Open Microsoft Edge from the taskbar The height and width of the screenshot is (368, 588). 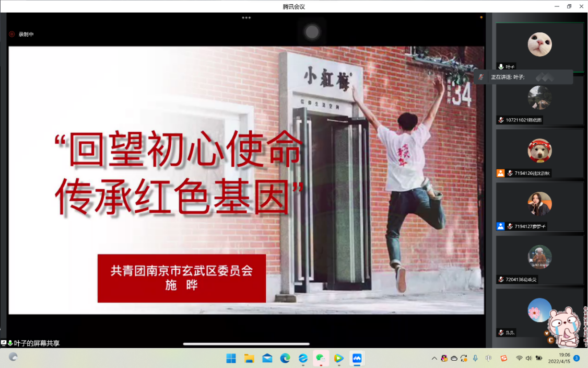click(x=285, y=358)
